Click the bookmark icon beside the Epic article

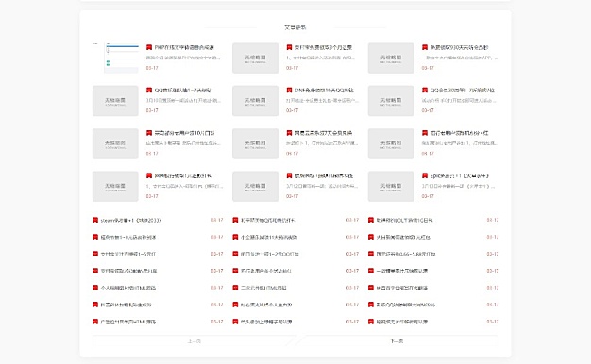425,175
